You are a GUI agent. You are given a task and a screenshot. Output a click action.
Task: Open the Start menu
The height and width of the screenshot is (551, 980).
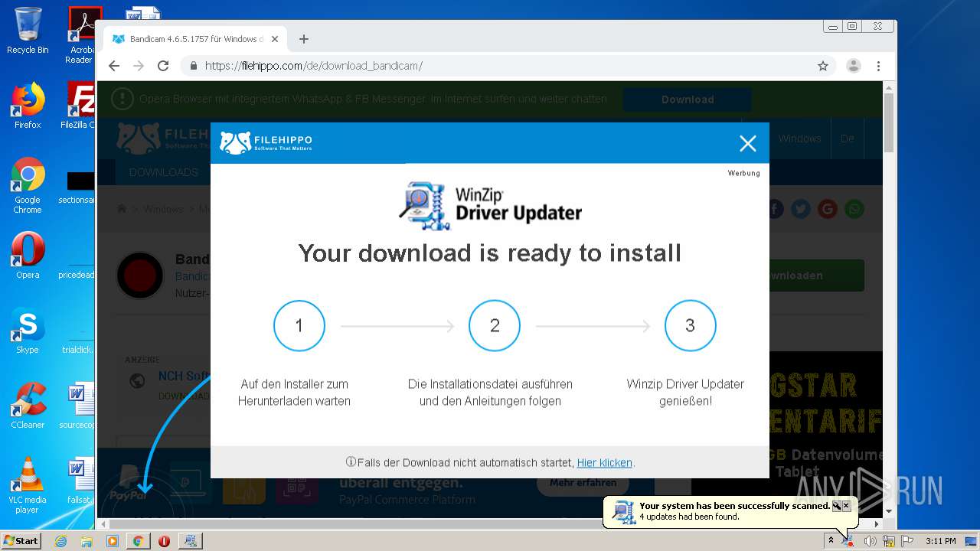21,540
